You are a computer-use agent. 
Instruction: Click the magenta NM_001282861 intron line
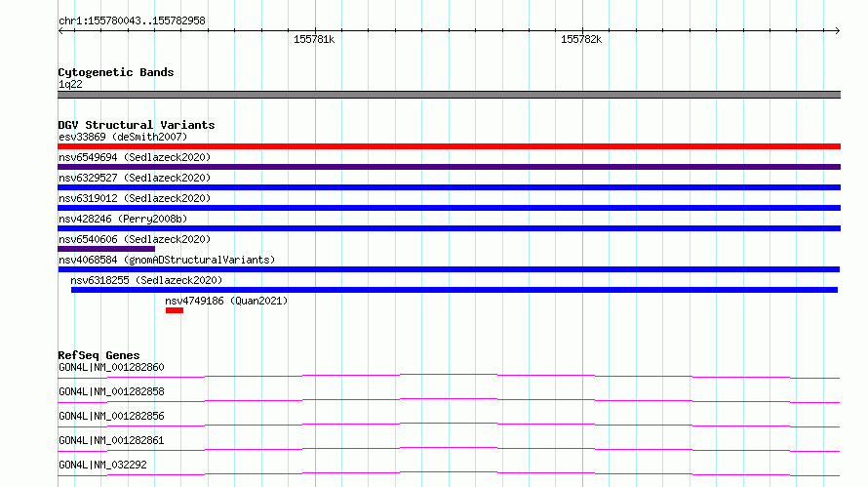point(449,449)
